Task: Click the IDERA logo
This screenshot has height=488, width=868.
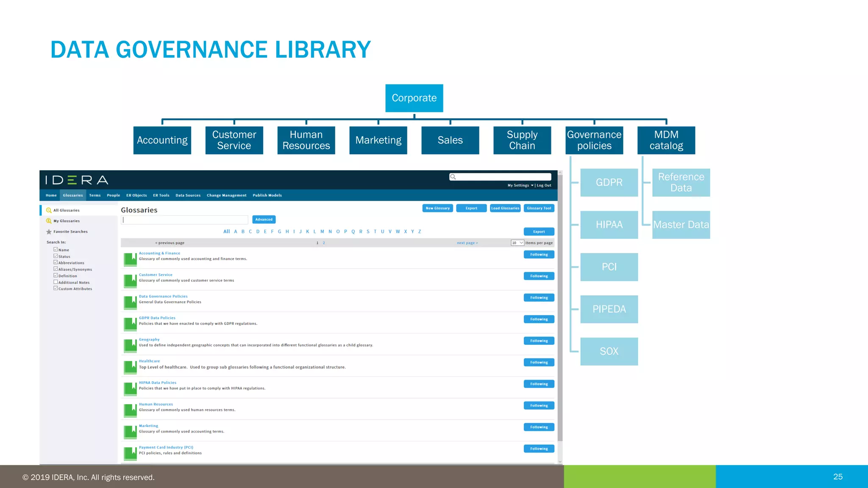Action: click(77, 180)
